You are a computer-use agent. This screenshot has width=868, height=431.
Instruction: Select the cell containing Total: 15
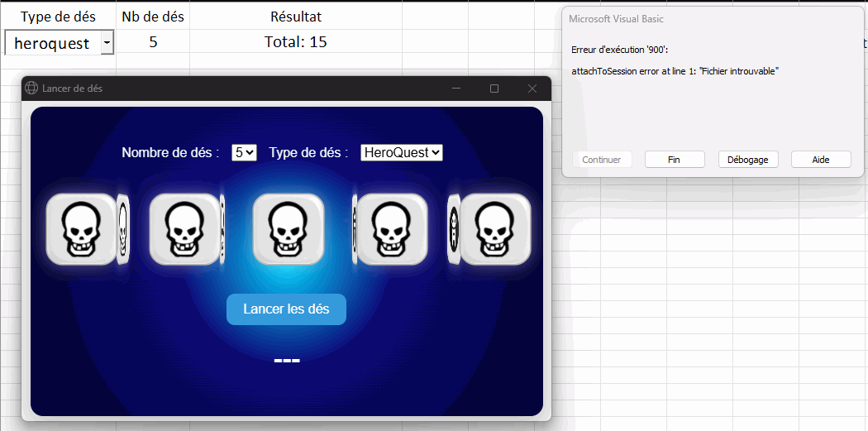click(x=296, y=41)
